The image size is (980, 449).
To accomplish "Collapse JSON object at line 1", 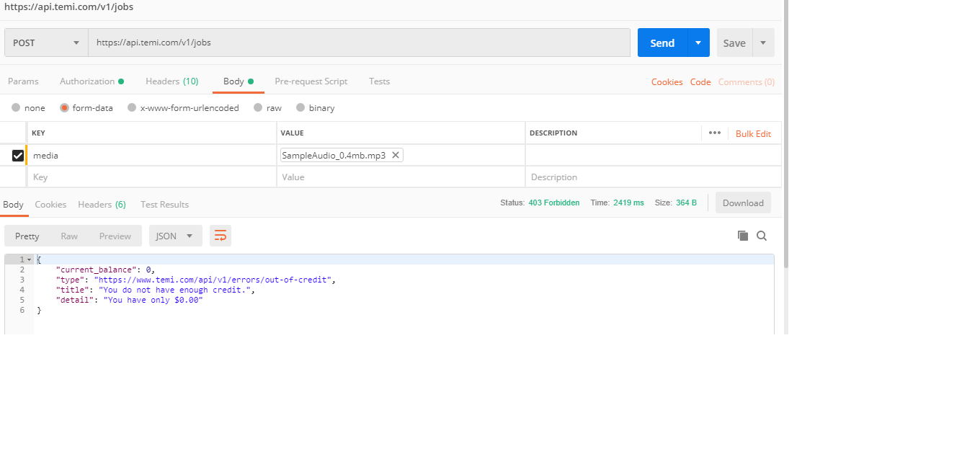I will pyautogui.click(x=30, y=259).
